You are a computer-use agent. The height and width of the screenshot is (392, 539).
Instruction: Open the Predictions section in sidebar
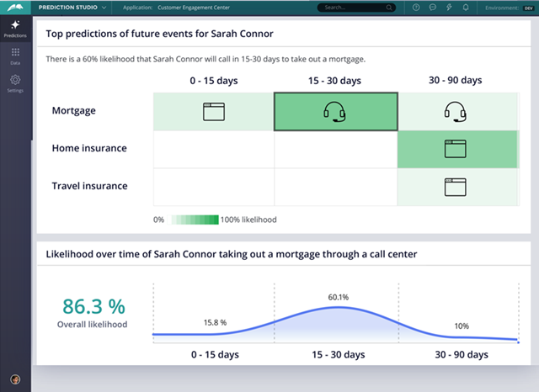click(x=15, y=29)
